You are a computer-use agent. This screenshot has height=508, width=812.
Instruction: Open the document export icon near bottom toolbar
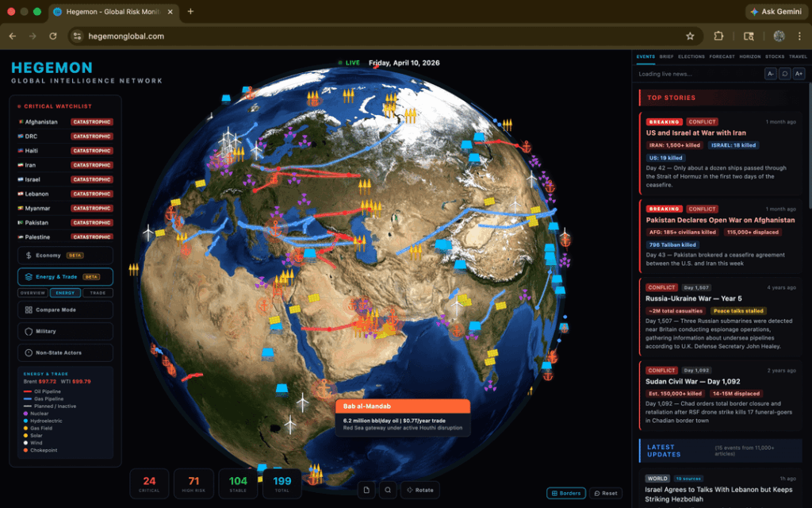tap(366, 490)
